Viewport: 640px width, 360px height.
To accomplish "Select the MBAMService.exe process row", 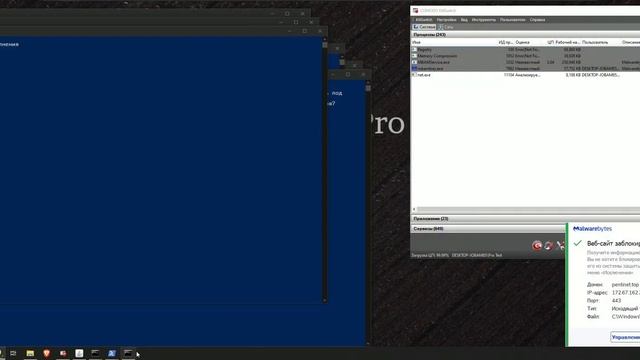I will coord(525,62).
